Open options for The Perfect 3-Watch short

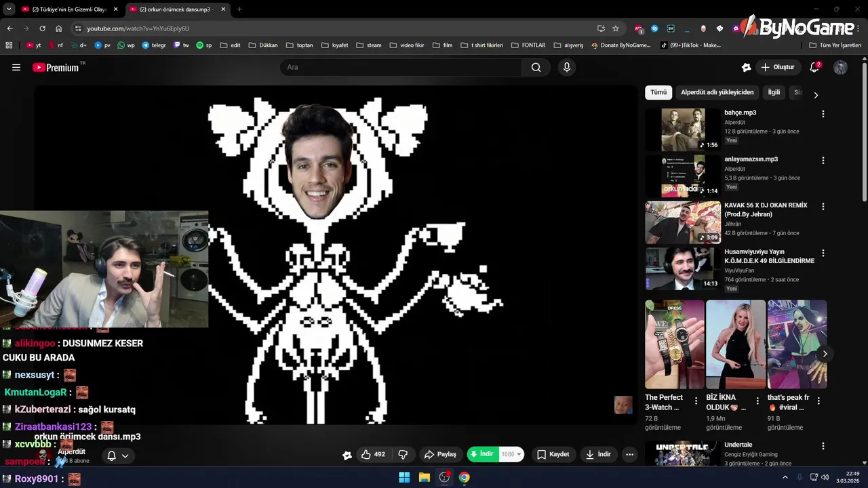click(x=696, y=401)
